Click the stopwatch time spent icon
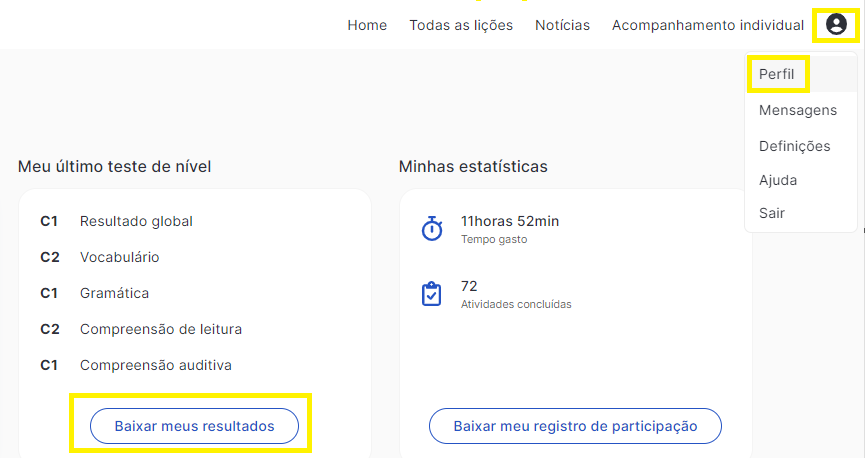This screenshot has width=865, height=458. pyautogui.click(x=432, y=228)
